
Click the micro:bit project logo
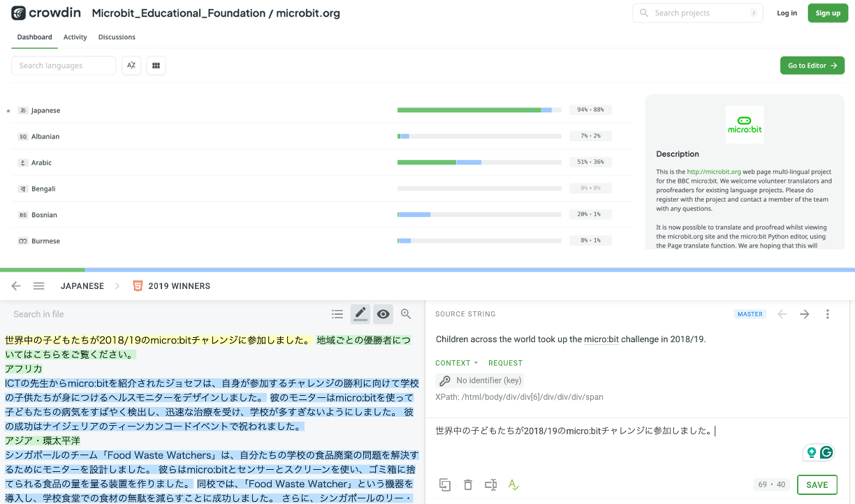pyautogui.click(x=745, y=124)
